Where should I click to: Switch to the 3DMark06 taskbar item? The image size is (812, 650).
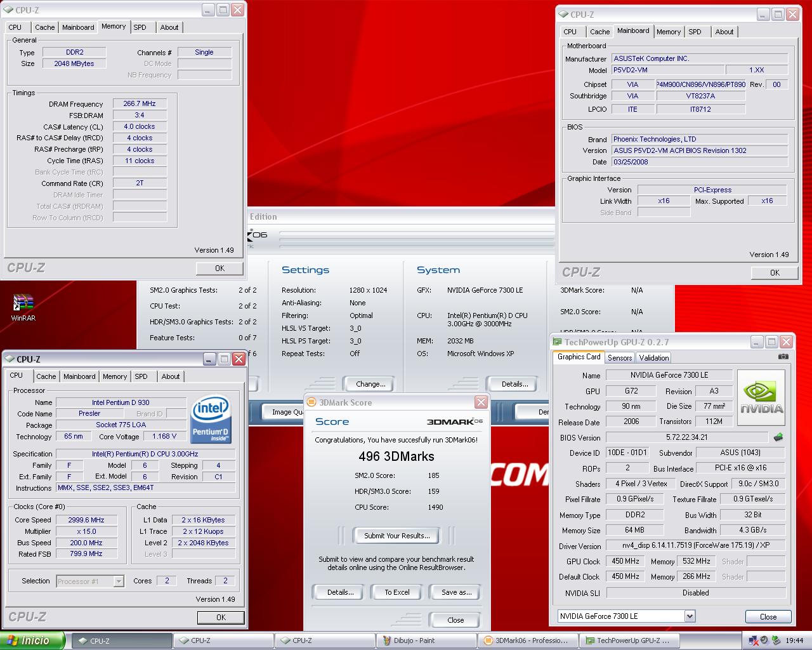528,640
